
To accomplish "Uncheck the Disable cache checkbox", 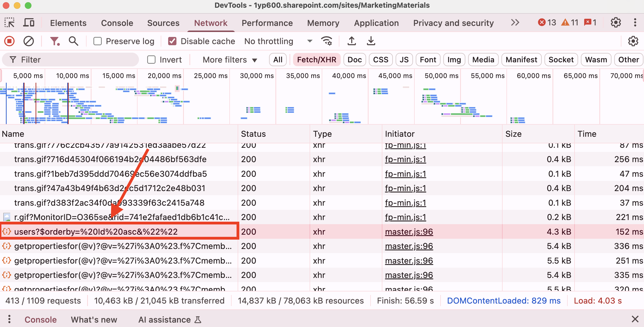I will coord(172,41).
